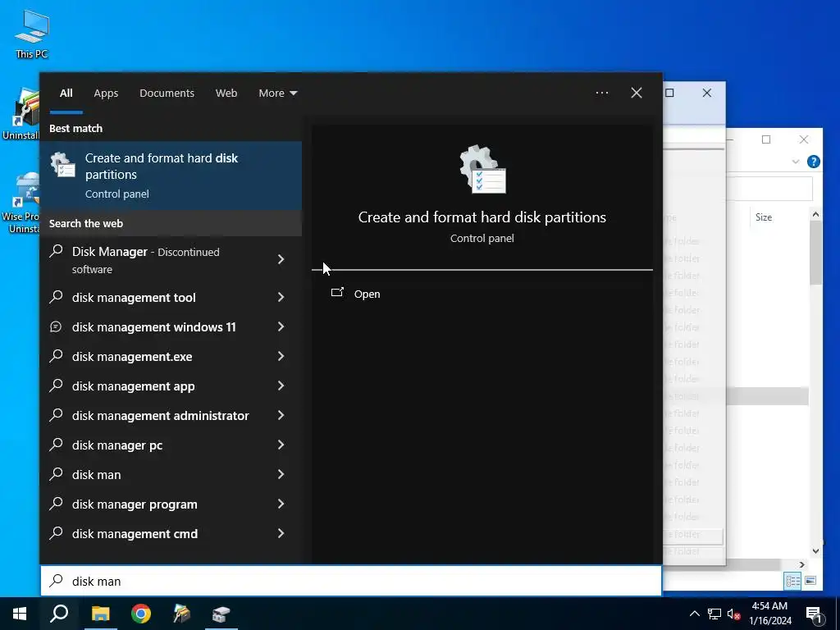Click Explorer vertical scrollbar down arrow
This screenshot has height=630, width=840.
point(815,550)
